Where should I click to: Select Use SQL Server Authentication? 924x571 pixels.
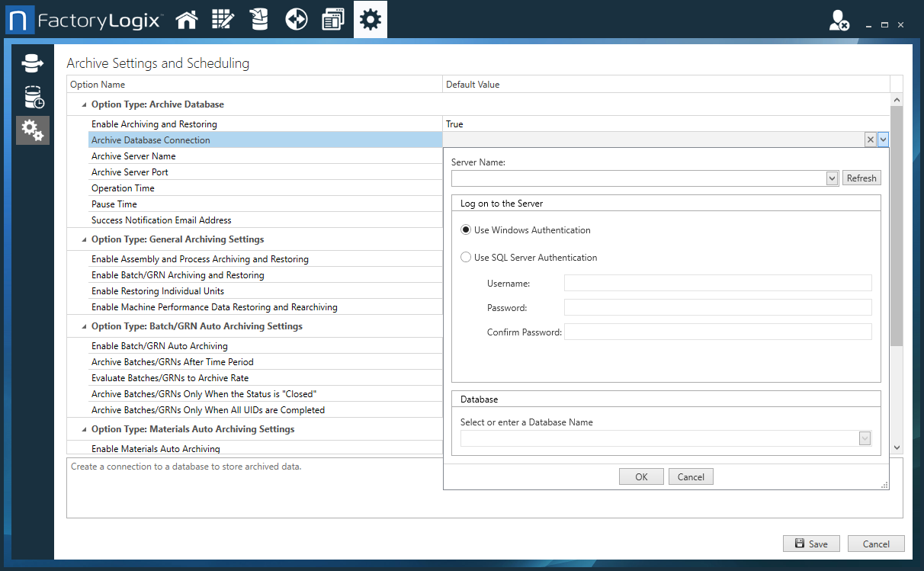click(466, 257)
